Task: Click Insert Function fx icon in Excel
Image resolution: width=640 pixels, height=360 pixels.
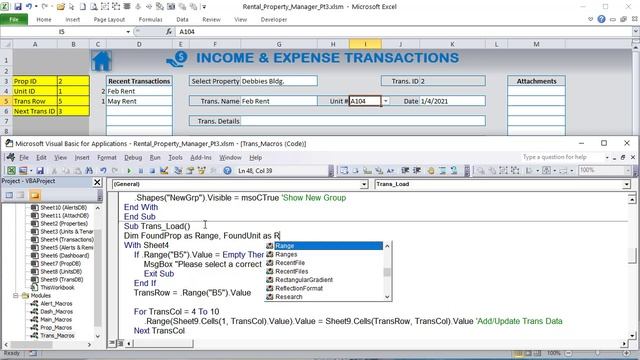Action: point(169,31)
